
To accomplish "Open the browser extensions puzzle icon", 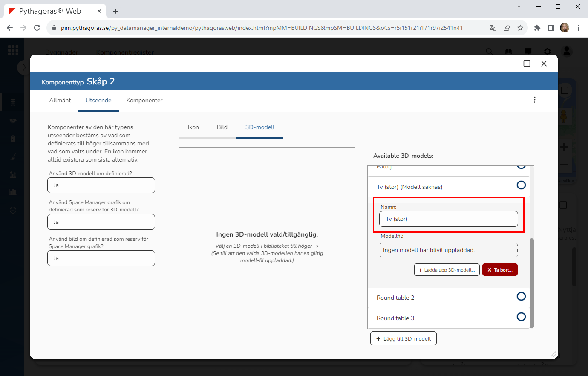I will pyautogui.click(x=537, y=28).
